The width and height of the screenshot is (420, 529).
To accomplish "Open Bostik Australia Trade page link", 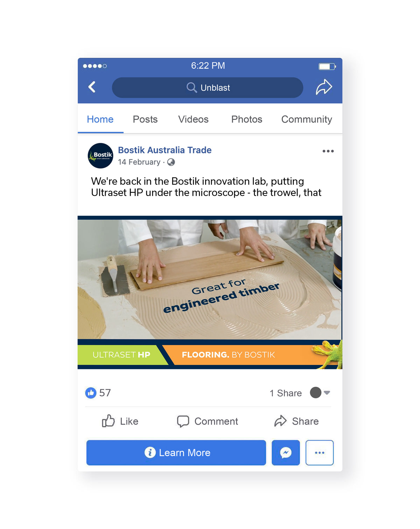I will point(164,150).
